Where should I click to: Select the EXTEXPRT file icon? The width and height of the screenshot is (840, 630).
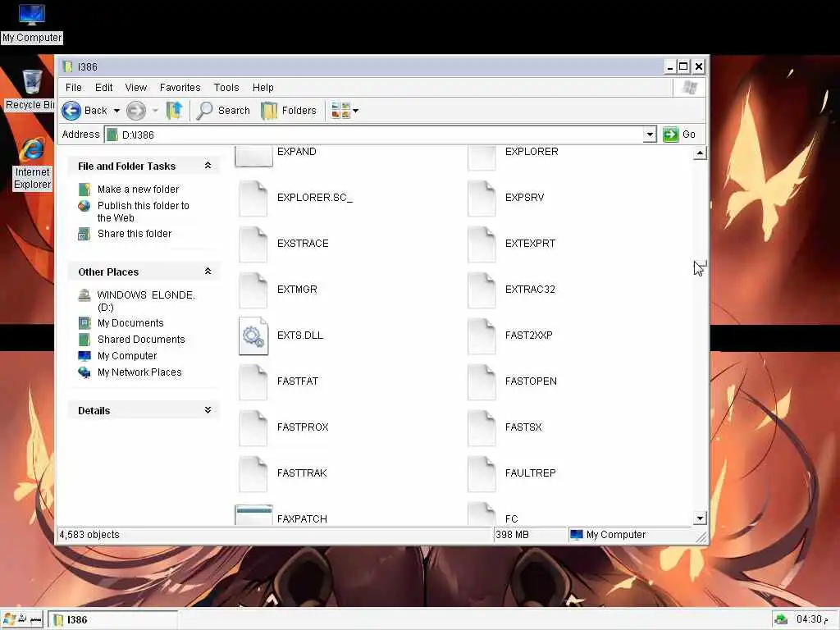(482, 244)
